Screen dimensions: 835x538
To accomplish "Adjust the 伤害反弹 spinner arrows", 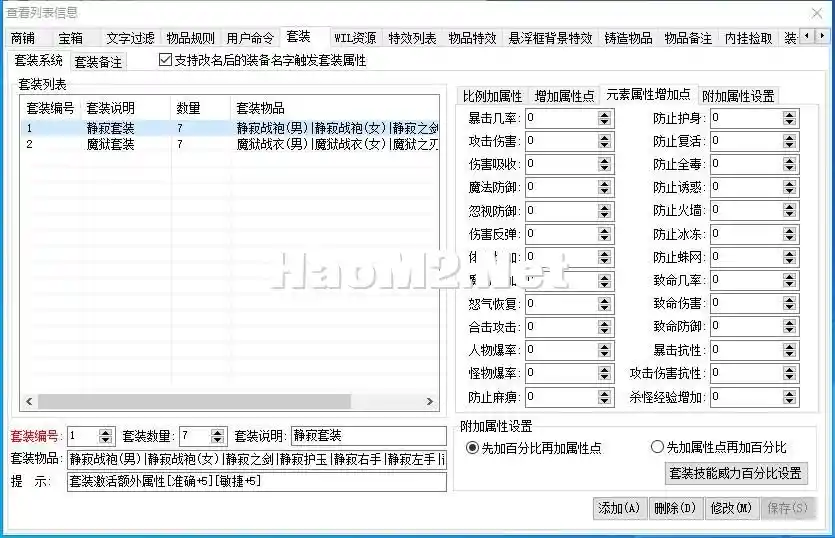I will pyautogui.click(x=604, y=234).
